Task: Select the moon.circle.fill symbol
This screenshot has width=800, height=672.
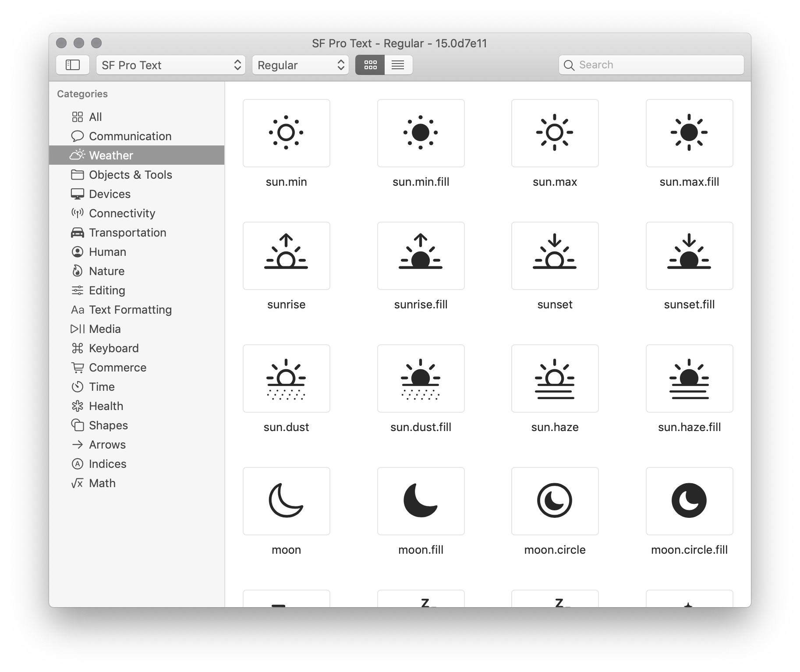Action: point(689,501)
